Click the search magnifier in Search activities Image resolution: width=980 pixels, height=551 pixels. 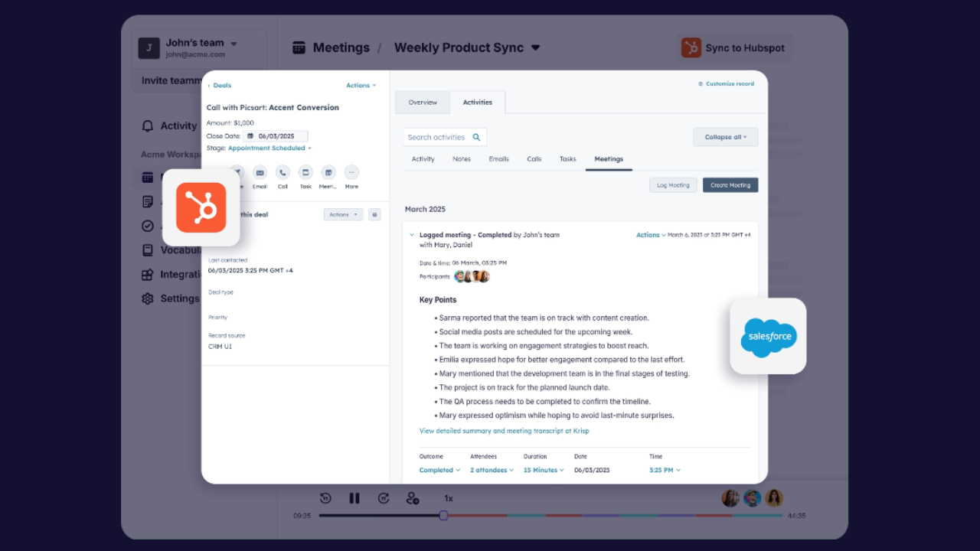pos(476,138)
